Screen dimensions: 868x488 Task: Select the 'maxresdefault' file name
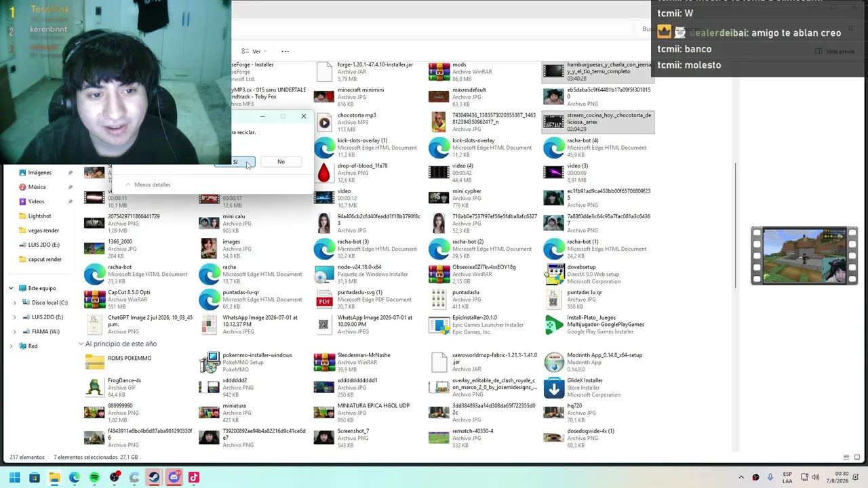pos(469,90)
